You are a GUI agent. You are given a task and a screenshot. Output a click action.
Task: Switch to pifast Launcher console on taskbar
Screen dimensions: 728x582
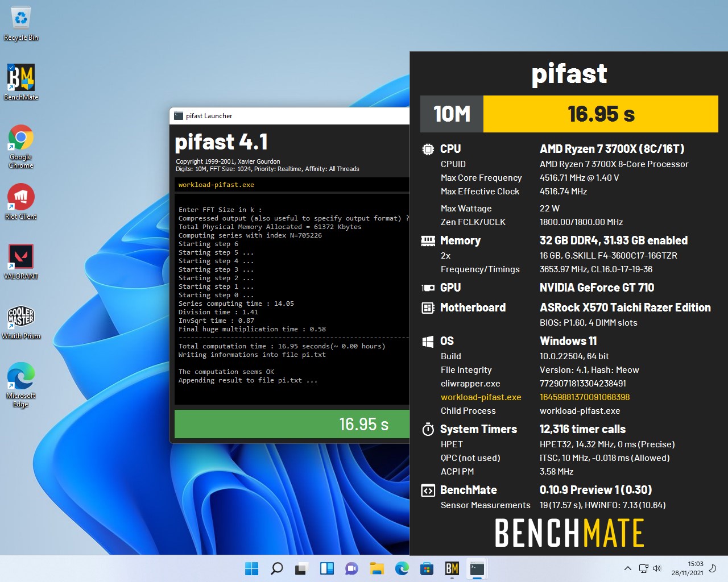point(477,568)
